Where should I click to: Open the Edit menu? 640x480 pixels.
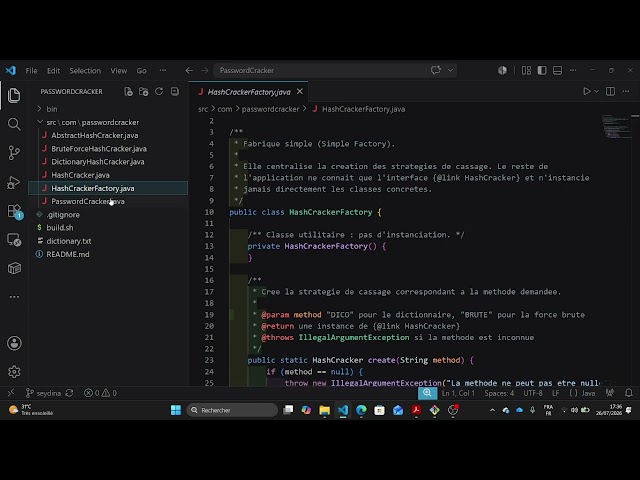click(x=53, y=71)
